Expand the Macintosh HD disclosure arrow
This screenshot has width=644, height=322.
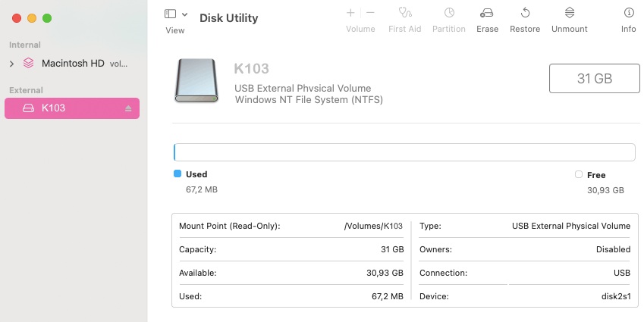click(x=11, y=64)
